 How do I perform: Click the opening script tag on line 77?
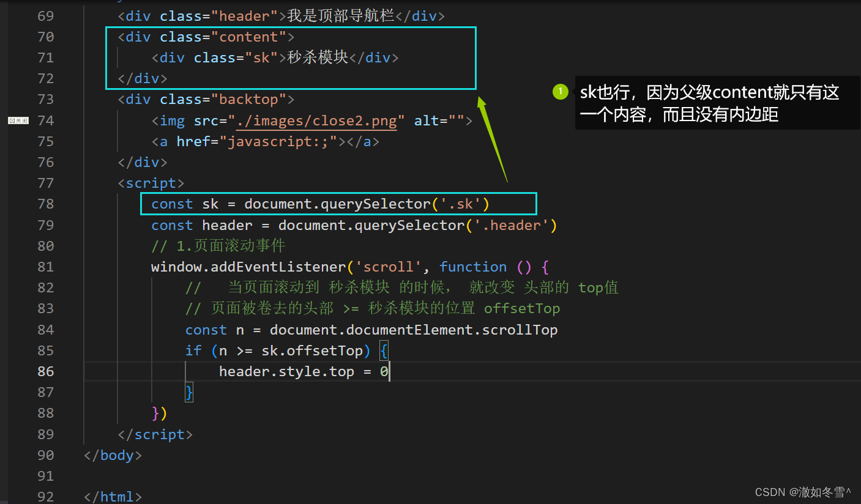coord(151,183)
